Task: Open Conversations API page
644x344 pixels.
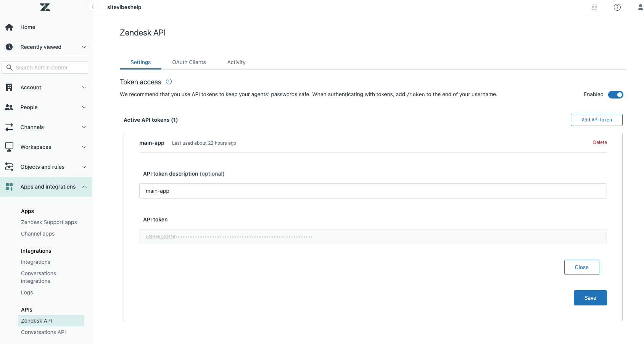Action: pos(43,332)
